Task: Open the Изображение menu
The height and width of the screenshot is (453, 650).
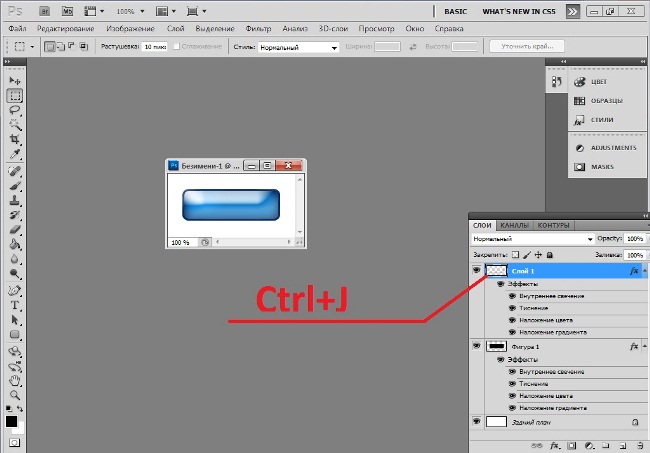Action: [x=130, y=29]
